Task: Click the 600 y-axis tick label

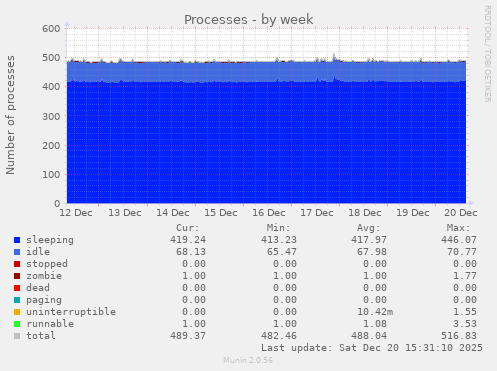Action: click(x=51, y=29)
